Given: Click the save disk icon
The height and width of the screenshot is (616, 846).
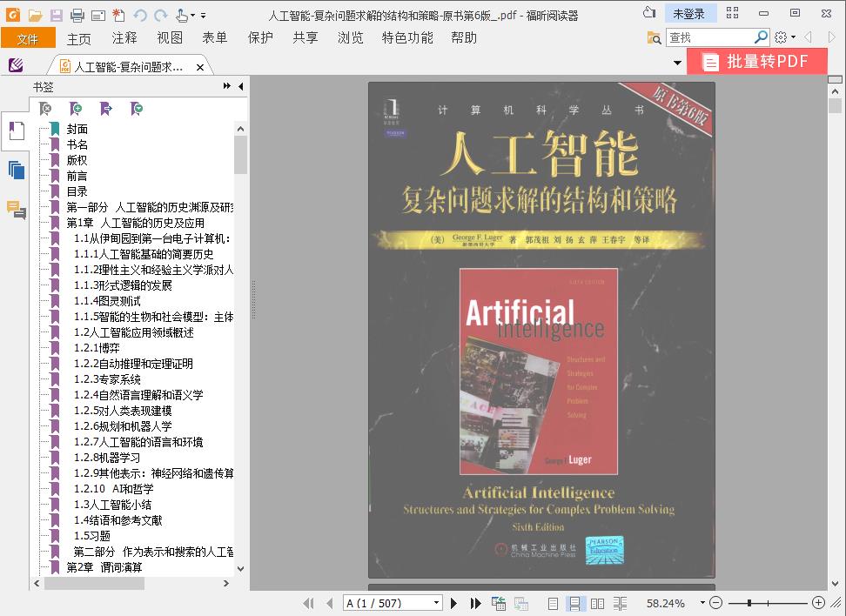Looking at the screenshot, I should click(x=56, y=15).
